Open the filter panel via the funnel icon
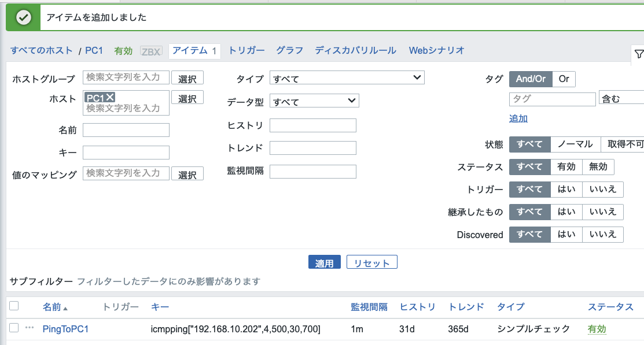Viewport: 644px width, 345px height. [x=639, y=53]
